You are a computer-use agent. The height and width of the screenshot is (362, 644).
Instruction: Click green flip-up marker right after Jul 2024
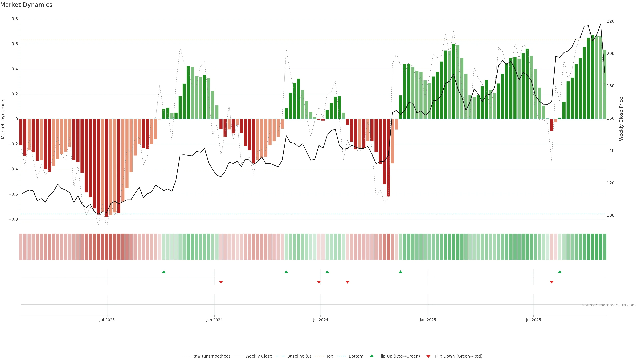click(x=327, y=272)
